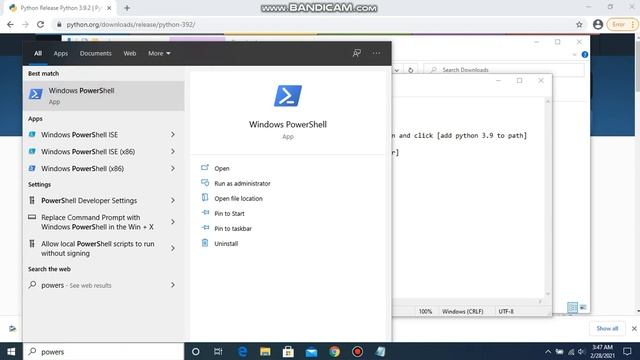Click Explorer refresh button beside address bar

[x=410, y=70]
